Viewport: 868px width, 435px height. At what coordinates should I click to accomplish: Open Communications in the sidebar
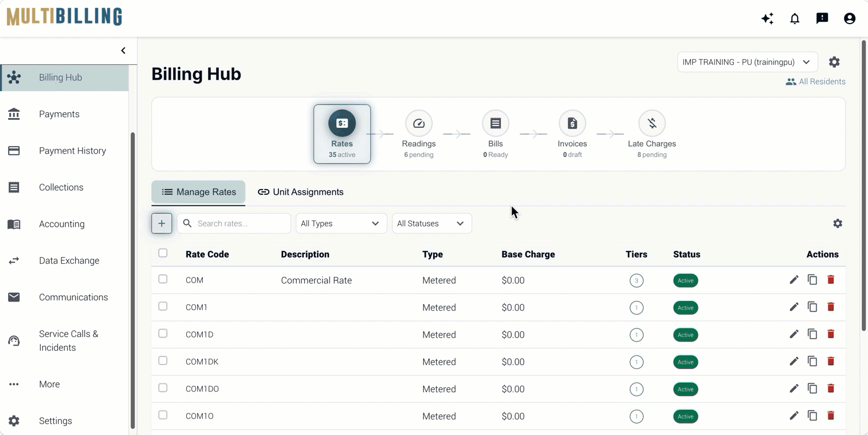tap(65, 297)
